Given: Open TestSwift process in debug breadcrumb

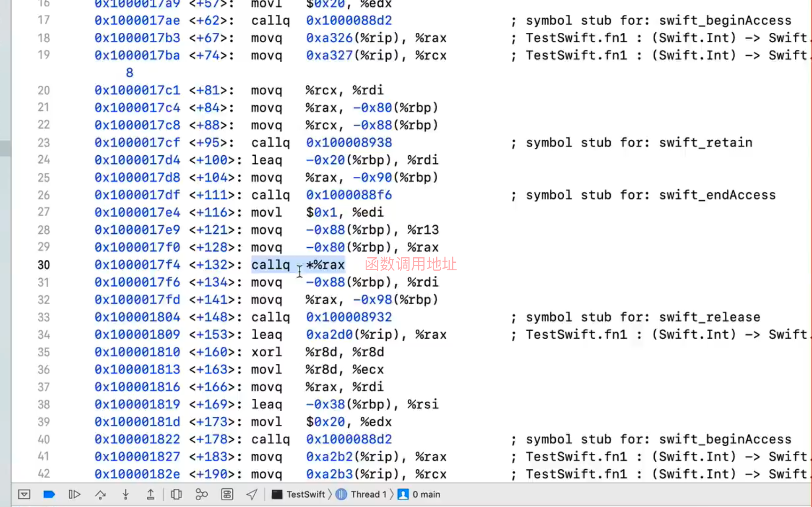Looking at the screenshot, I should [305, 494].
